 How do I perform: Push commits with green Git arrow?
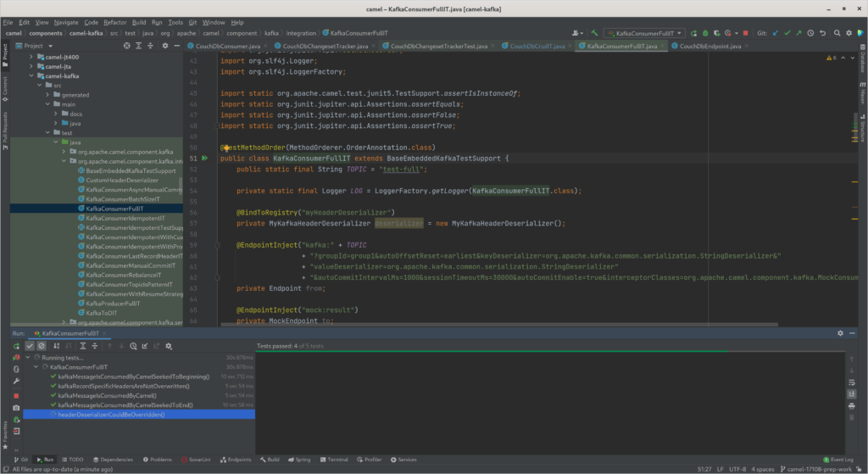(798, 33)
